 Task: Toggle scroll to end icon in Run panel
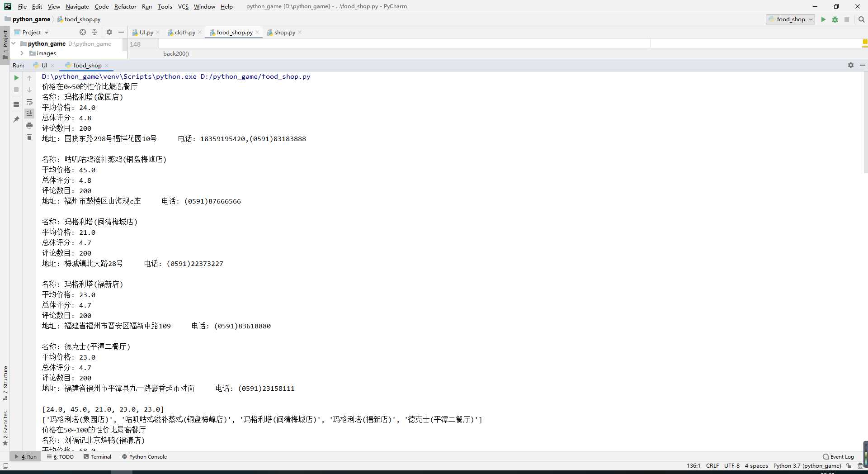(29, 113)
